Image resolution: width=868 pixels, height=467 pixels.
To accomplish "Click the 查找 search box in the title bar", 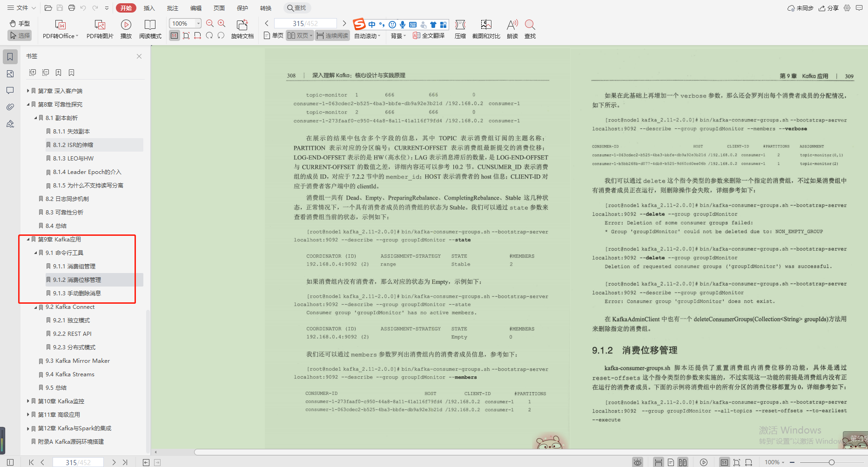I will [x=297, y=8].
